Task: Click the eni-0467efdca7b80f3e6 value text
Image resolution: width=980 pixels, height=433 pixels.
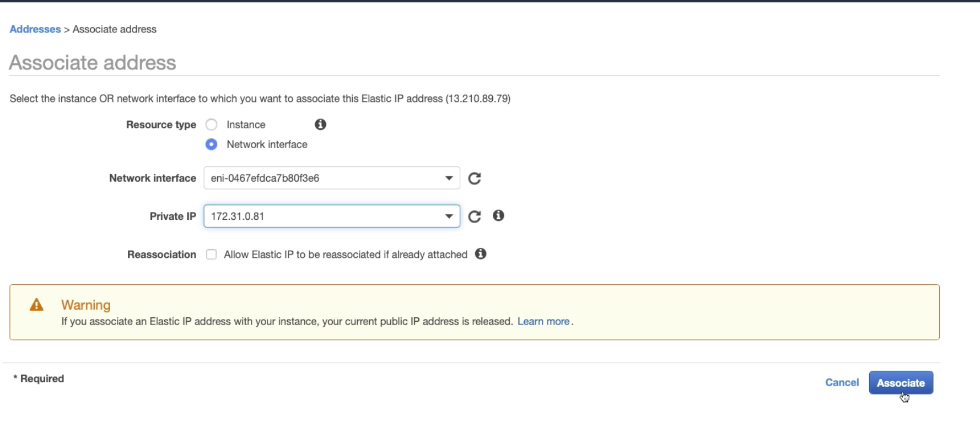Action: pos(265,178)
